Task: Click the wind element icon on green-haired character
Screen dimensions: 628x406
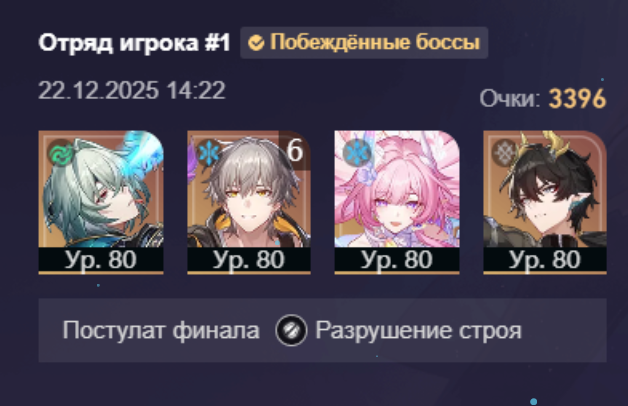Action: coord(61,153)
